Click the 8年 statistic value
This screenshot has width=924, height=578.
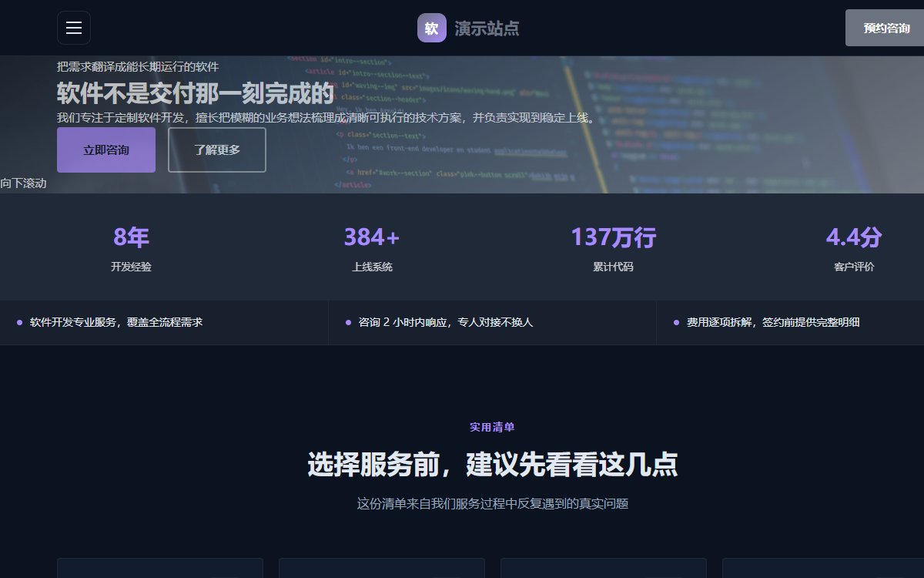(x=131, y=237)
